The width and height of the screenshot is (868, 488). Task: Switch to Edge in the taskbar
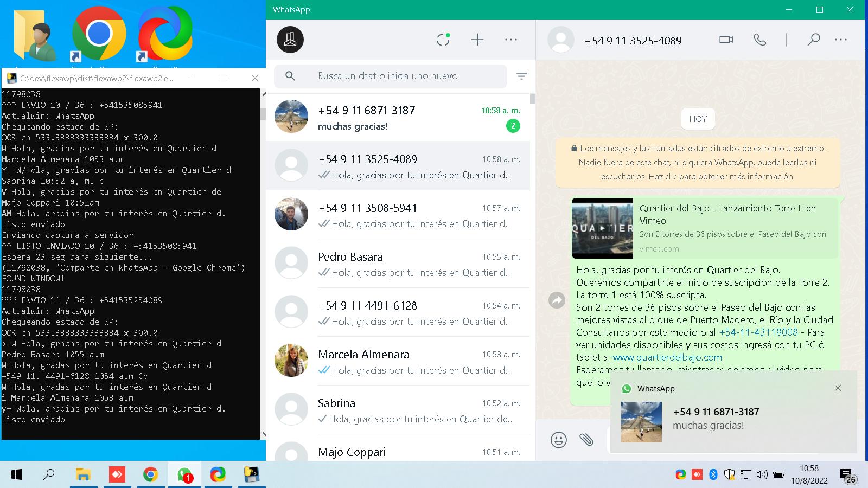click(x=218, y=475)
